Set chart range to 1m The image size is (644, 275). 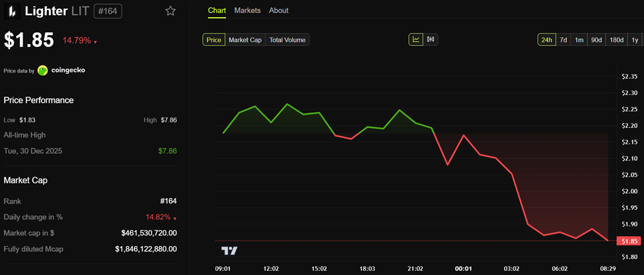click(579, 40)
